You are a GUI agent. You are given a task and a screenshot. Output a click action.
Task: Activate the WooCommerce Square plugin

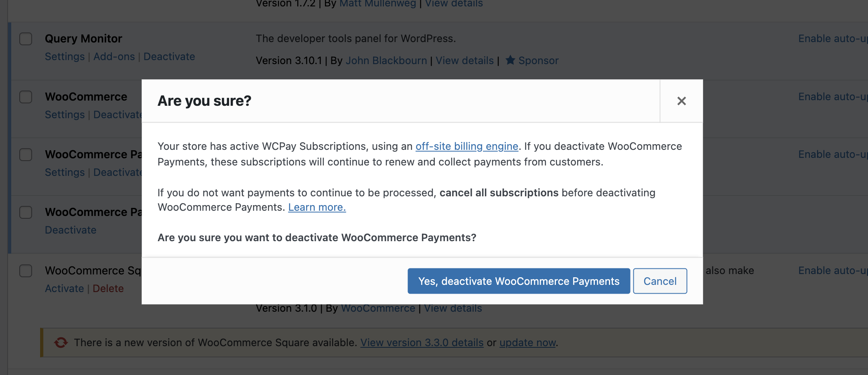pos(64,288)
